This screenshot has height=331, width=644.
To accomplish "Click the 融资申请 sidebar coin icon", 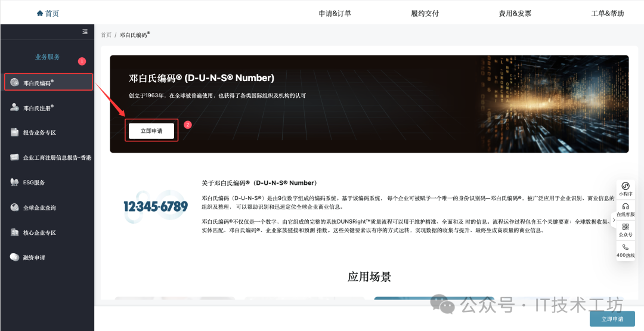I will pos(14,258).
